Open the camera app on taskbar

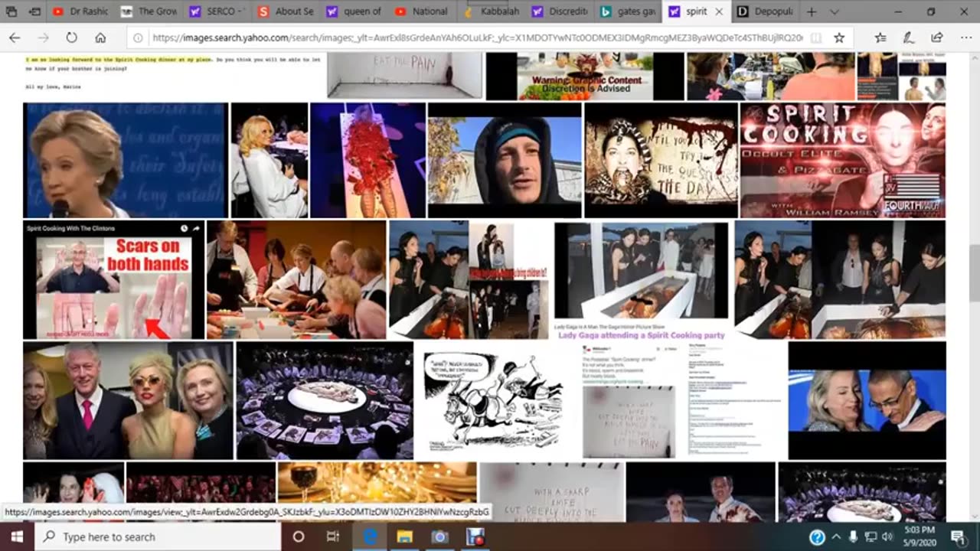(x=439, y=536)
